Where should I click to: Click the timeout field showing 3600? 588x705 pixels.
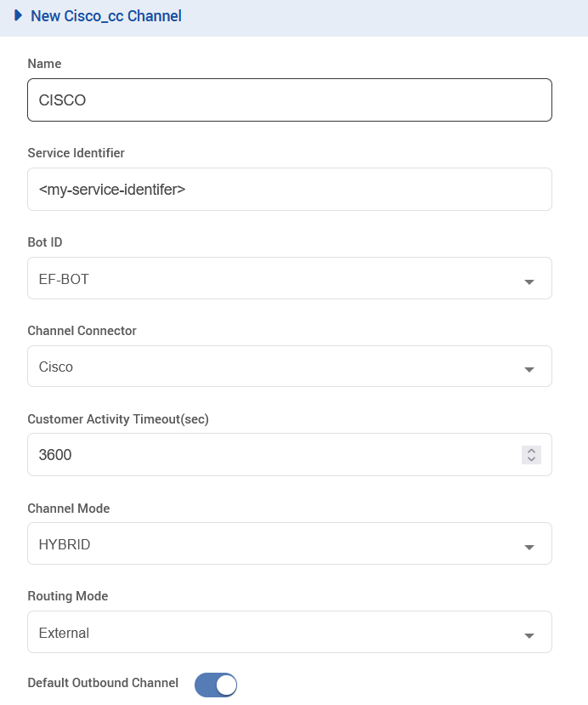coord(272,455)
